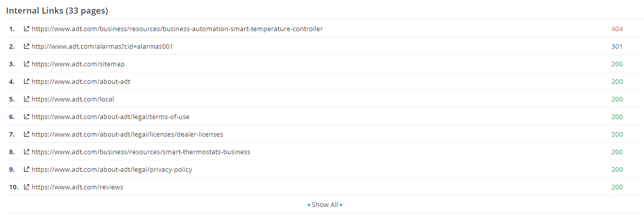The width and height of the screenshot is (644, 218).
Task: Click external-link icon beside the smart-temperature-controller URL
Action: pyautogui.click(x=27, y=29)
